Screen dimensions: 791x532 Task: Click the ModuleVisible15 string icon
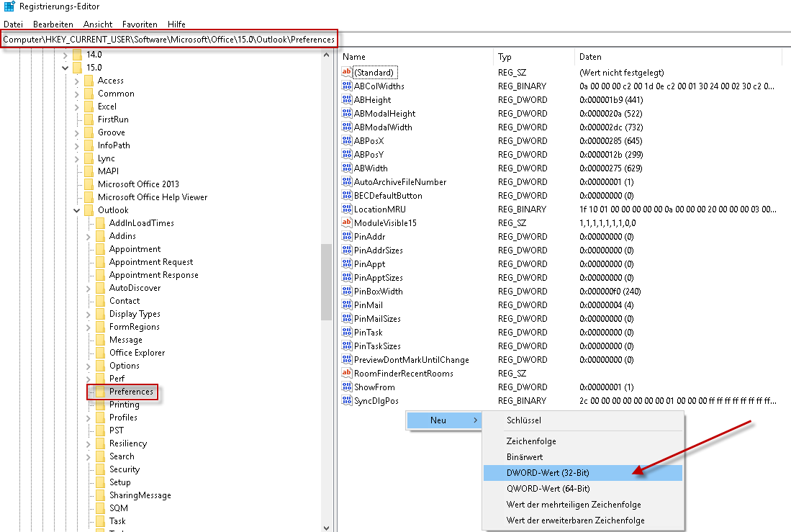pos(347,222)
